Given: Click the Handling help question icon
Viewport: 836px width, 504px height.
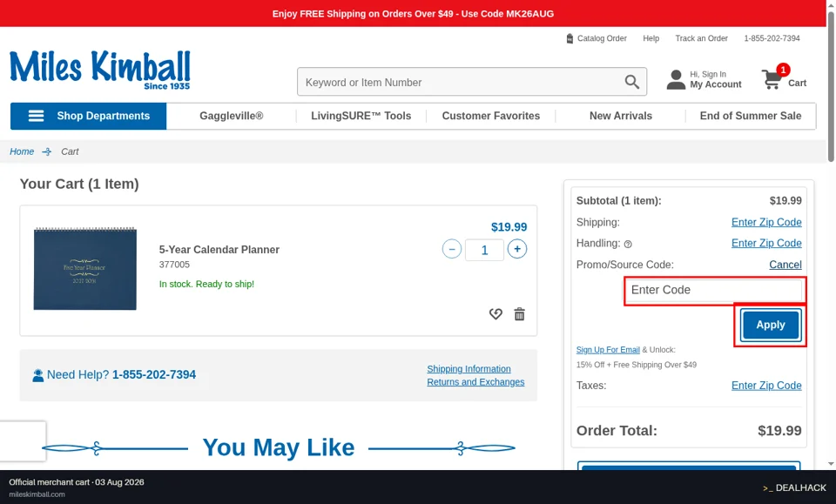Looking at the screenshot, I should pyautogui.click(x=628, y=244).
